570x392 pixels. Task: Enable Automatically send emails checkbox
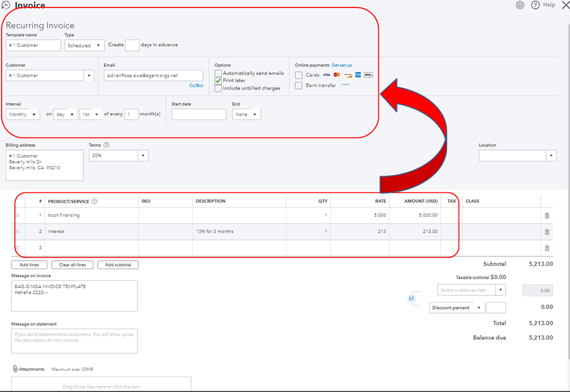218,74
